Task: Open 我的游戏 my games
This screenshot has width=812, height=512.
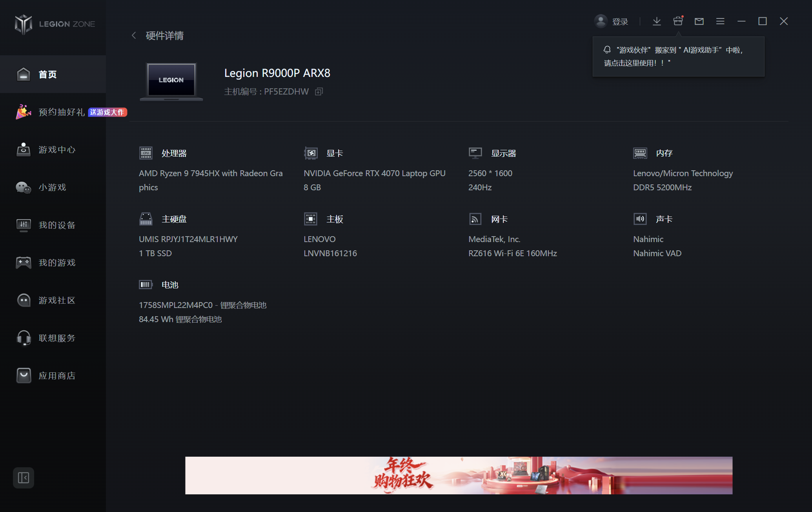Action: tap(56, 263)
